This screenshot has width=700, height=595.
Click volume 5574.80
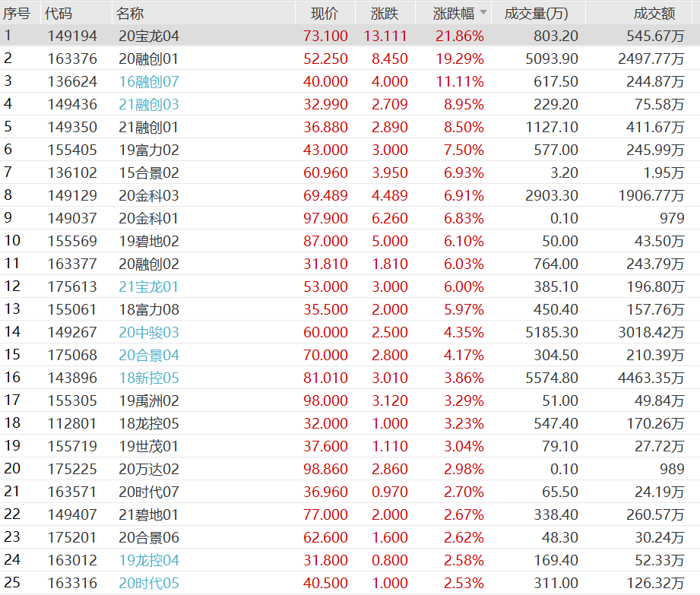(552, 378)
